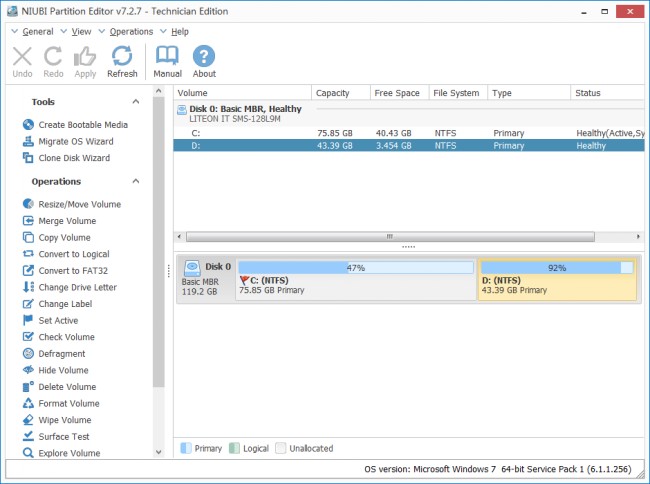Viewport: 650px width, 484px height.
Task: Click the Copy Volume icon
Action: 28,237
